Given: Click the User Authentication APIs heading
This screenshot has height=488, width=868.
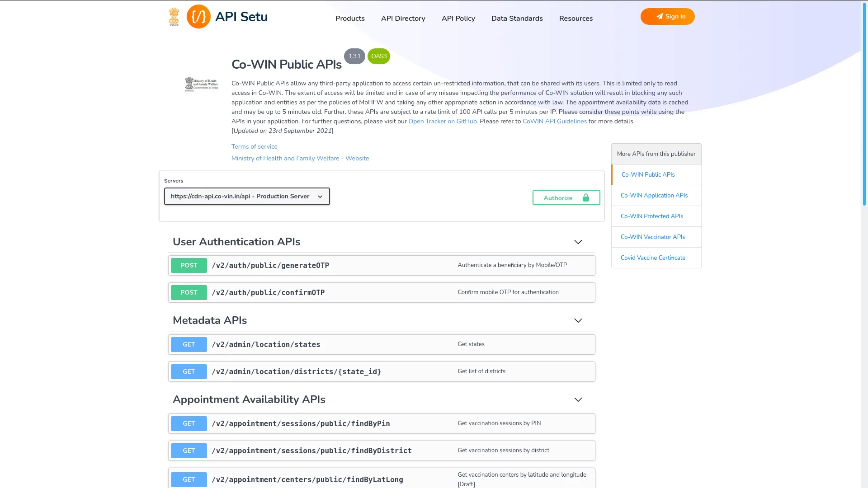Looking at the screenshot, I should click(236, 242).
